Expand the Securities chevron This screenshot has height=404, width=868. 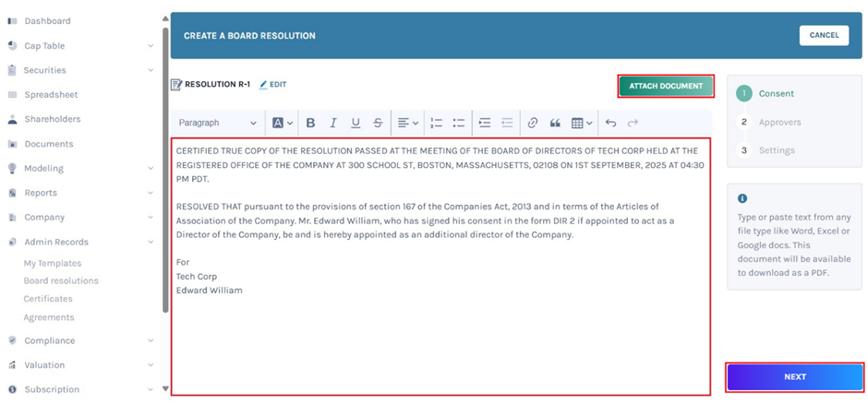(x=151, y=70)
